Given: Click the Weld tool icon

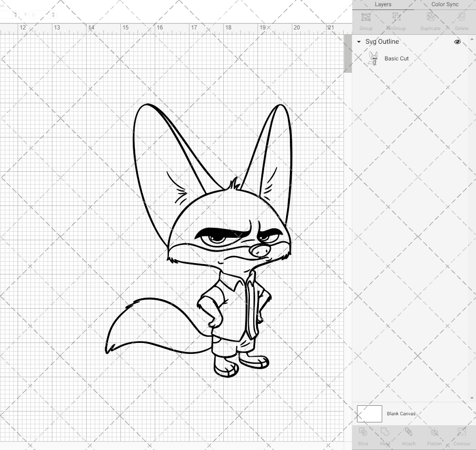Looking at the screenshot, I should (385, 432).
